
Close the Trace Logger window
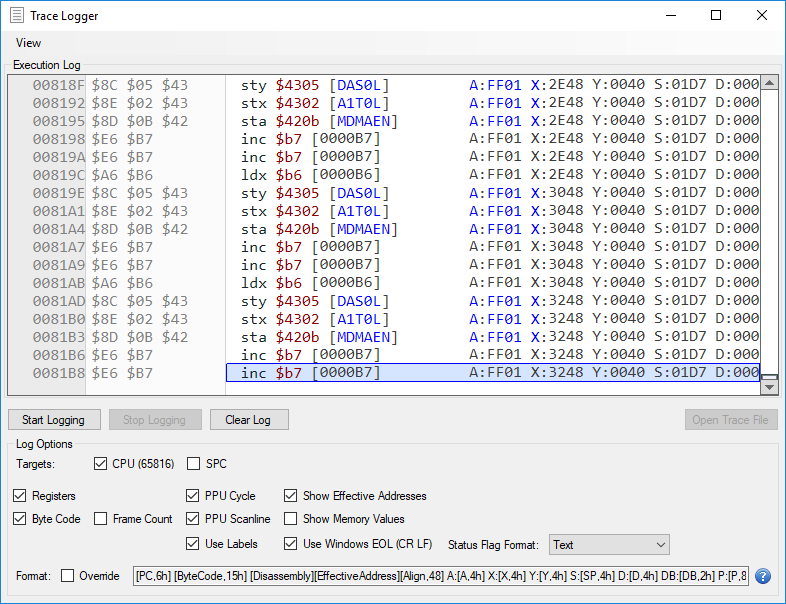click(x=762, y=16)
